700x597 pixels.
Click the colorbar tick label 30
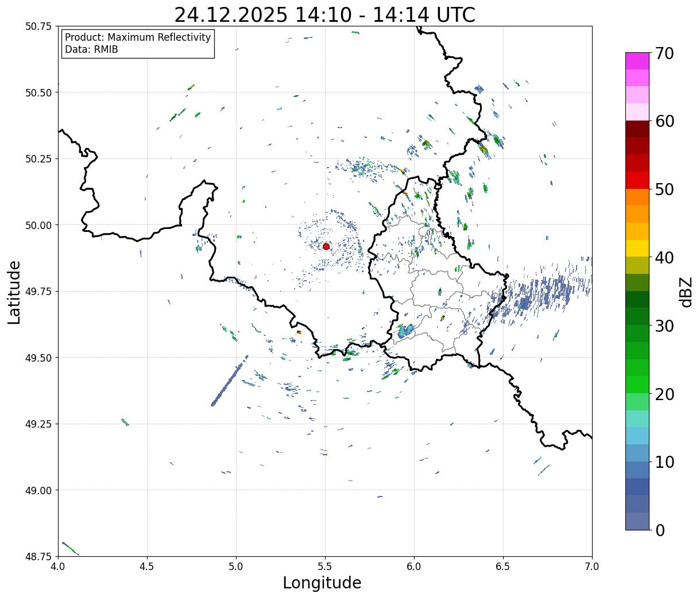pos(664,326)
